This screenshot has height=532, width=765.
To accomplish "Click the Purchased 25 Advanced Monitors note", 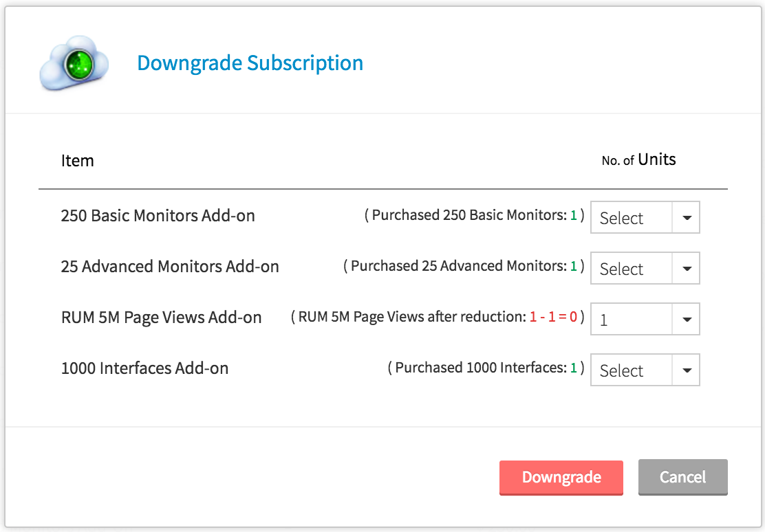I will [463, 266].
